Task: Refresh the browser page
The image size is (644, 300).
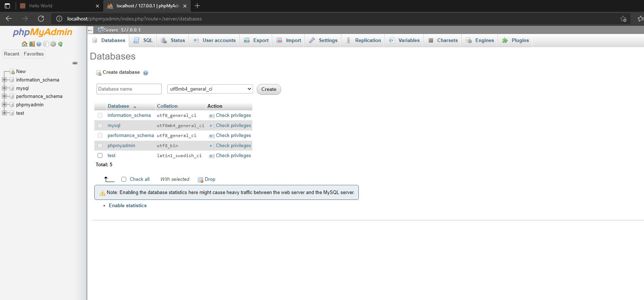Action: 41,19
